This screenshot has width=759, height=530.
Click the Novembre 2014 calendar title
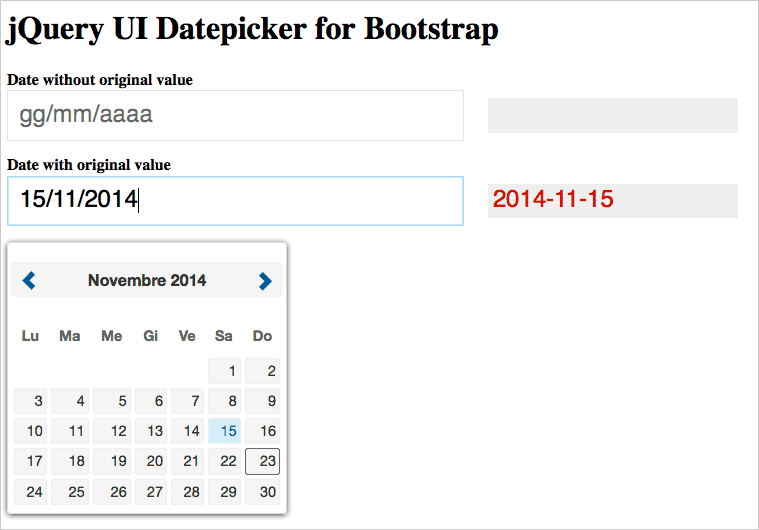tap(147, 280)
